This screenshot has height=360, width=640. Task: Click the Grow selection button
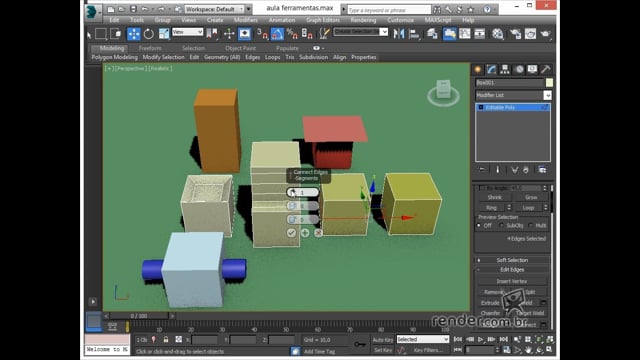pos(531,197)
